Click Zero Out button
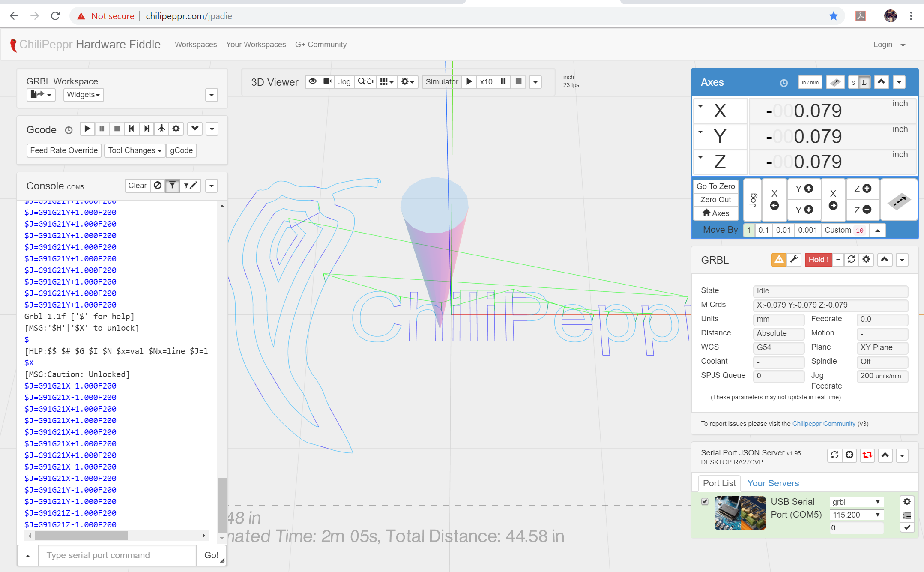Viewport: 924px width, 572px height. coord(715,200)
